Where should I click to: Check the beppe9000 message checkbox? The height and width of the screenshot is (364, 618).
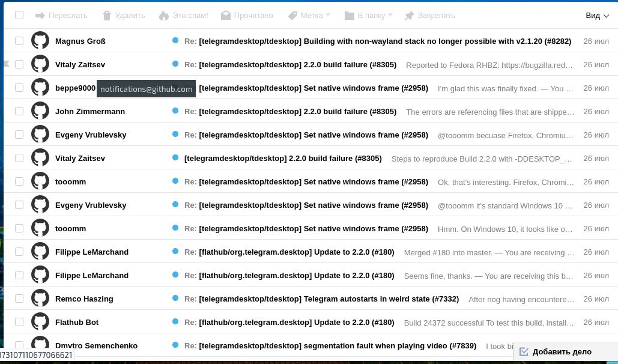pos(19,88)
